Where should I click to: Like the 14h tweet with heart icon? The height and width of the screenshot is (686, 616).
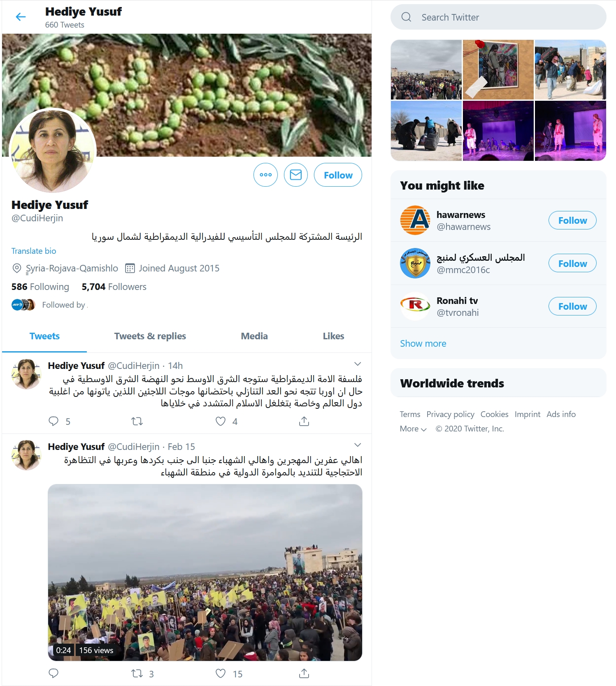click(x=221, y=421)
